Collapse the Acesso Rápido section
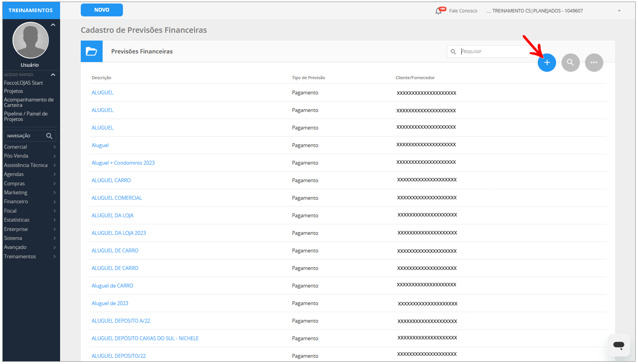 pyautogui.click(x=53, y=75)
